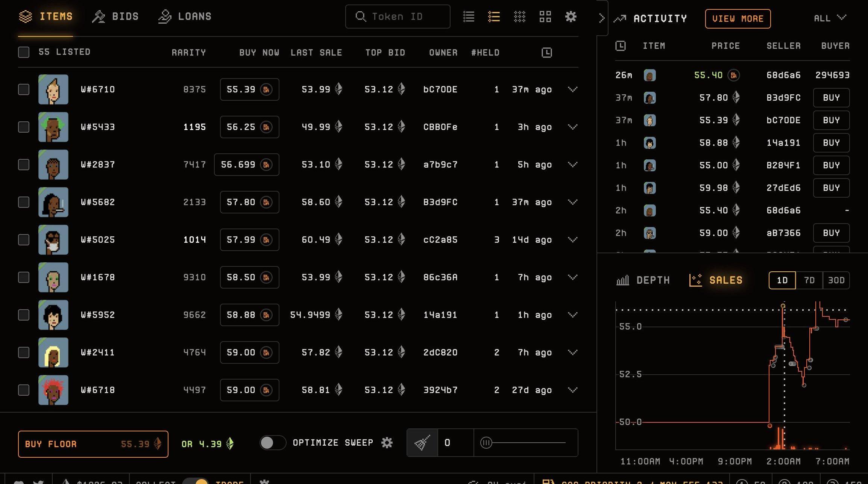Open items settings gear icon
The width and height of the screenshot is (868, 484).
[571, 17]
